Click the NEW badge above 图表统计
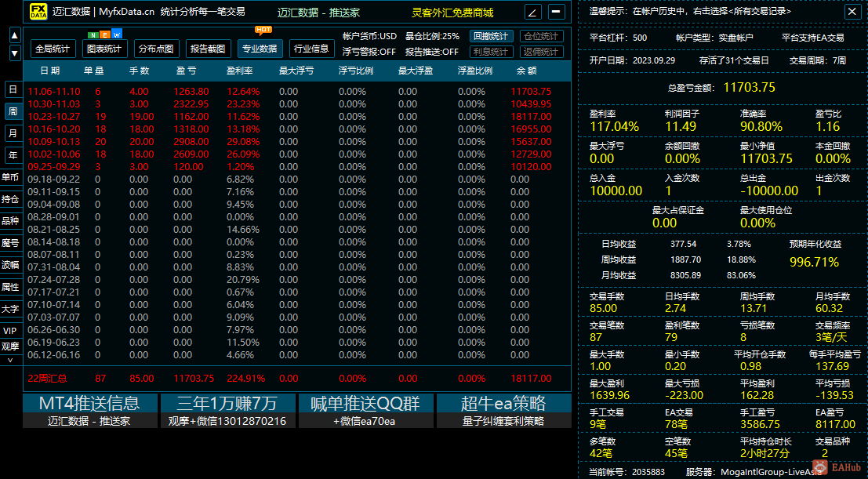Screen dimensions: 868x479 tap(105, 35)
